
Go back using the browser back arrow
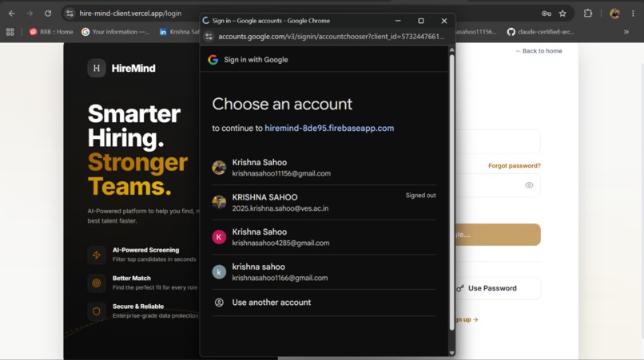11,14
